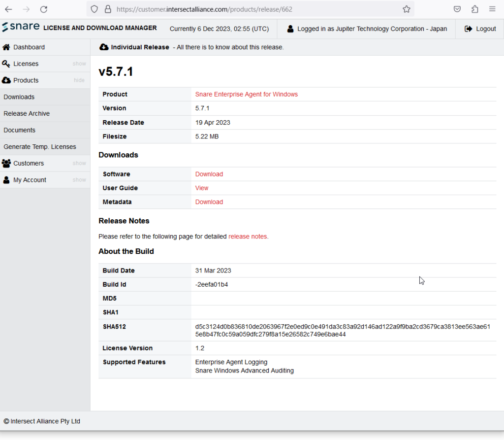Click the My Account menu label
504x440 pixels.
(30, 180)
